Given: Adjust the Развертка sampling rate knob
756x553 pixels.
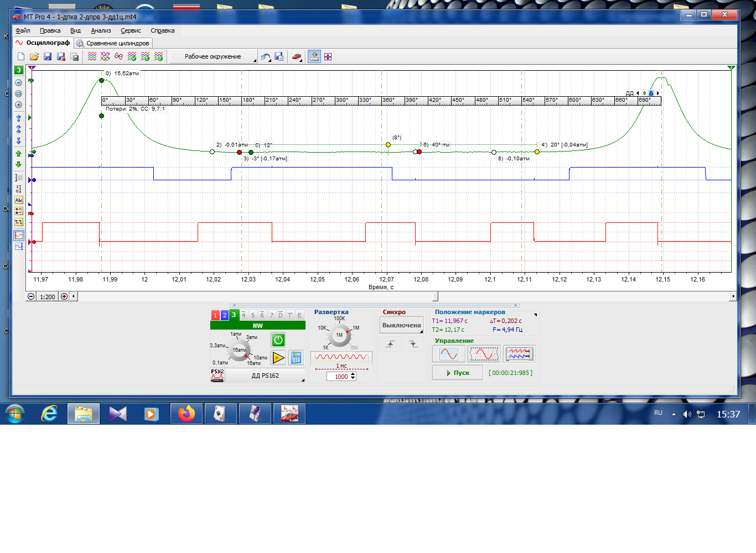Looking at the screenshot, I should (x=339, y=335).
